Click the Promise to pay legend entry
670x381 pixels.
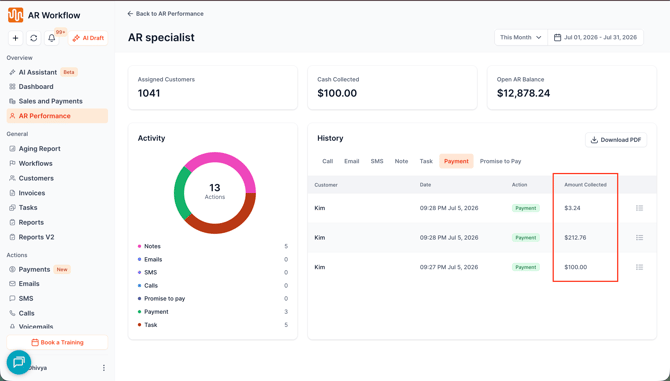click(x=213, y=299)
